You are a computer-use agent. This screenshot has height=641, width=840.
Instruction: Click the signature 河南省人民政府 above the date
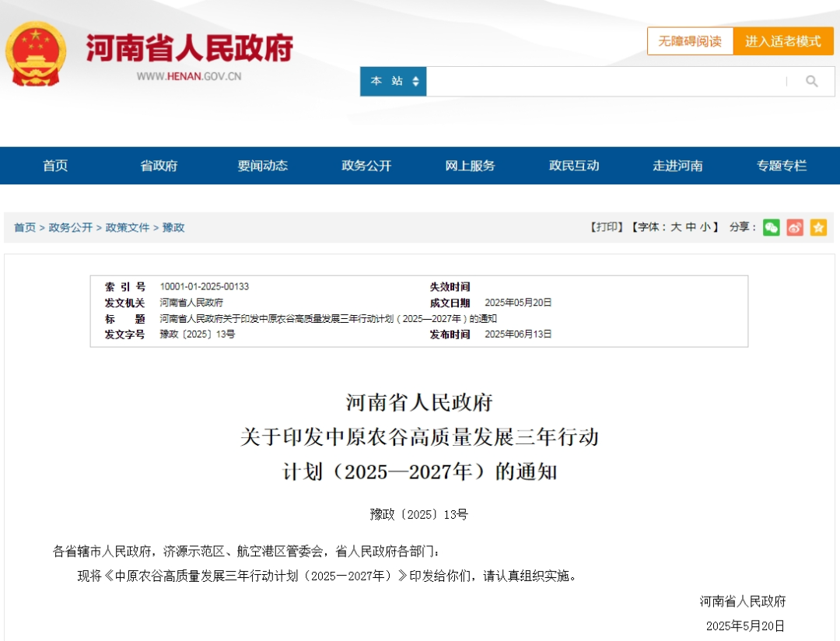pos(743,601)
